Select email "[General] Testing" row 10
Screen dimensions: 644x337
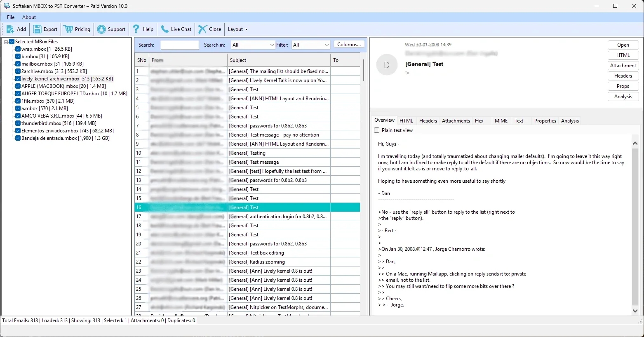pos(247,153)
